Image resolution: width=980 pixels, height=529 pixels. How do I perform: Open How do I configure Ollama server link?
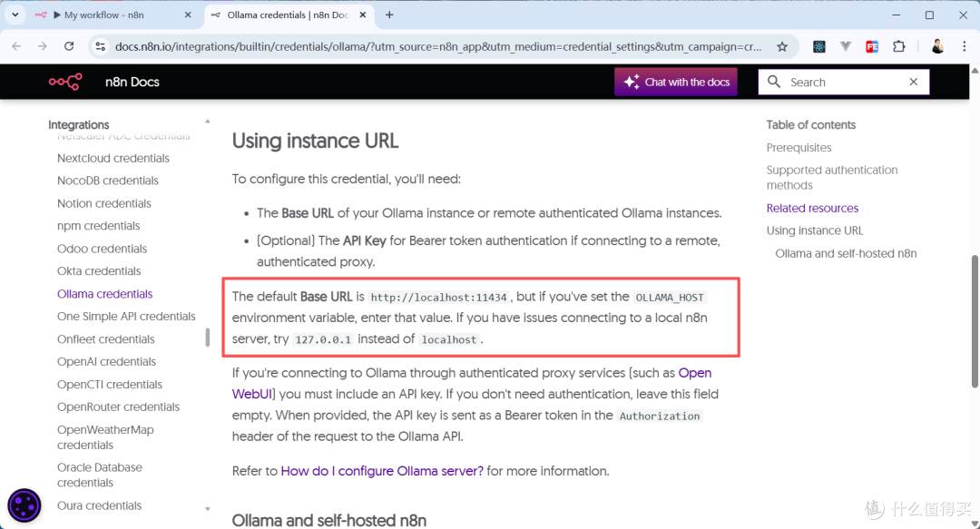(x=382, y=471)
